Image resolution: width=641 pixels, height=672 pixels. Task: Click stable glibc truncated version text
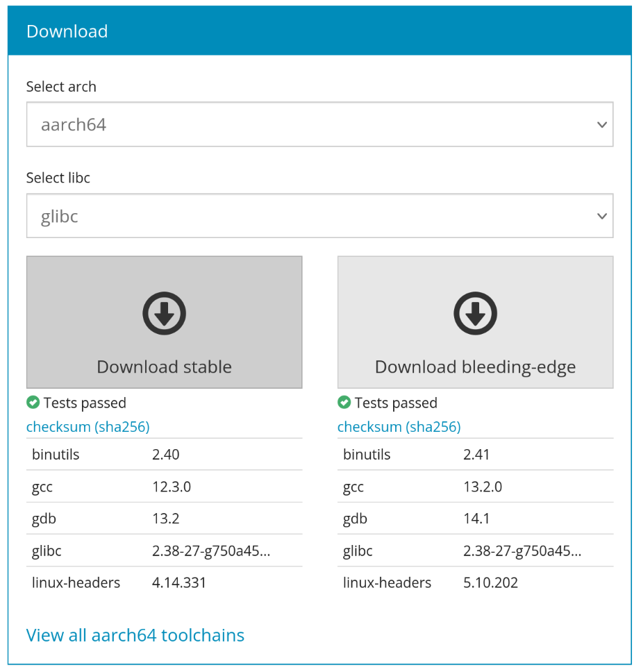(x=211, y=551)
